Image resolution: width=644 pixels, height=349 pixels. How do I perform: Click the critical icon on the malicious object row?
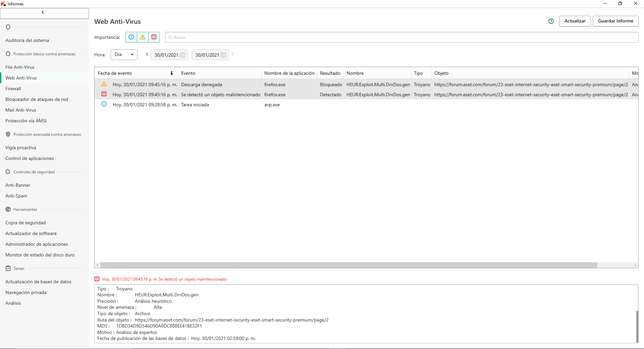click(x=104, y=94)
